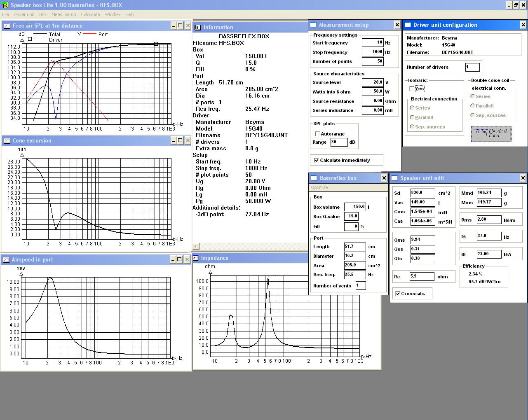Open the Meas. setup menu
The width and height of the screenshot is (528, 420).
coord(63,14)
